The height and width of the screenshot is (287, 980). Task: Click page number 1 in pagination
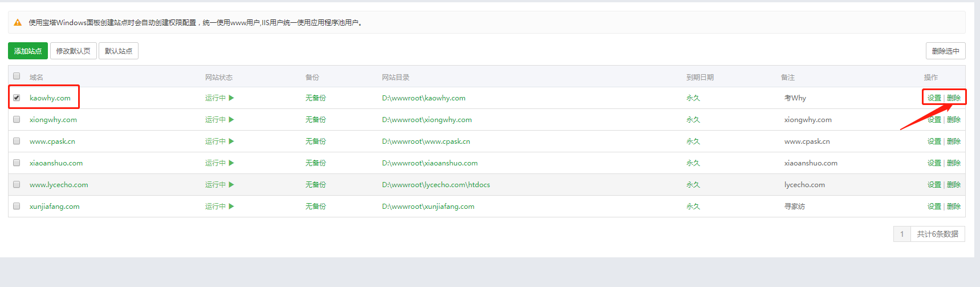(x=902, y=234)
